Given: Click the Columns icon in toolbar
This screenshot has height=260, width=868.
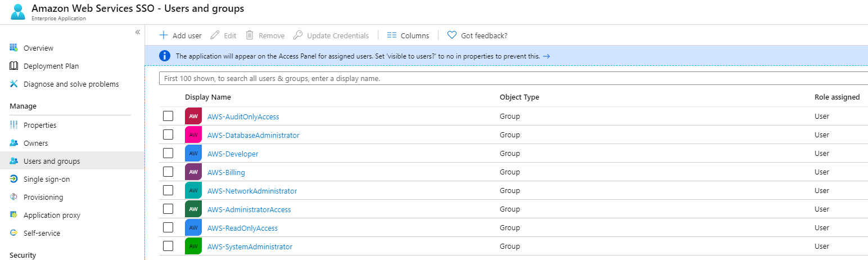Looking at the screenshot, I should (x=392, y=35).
